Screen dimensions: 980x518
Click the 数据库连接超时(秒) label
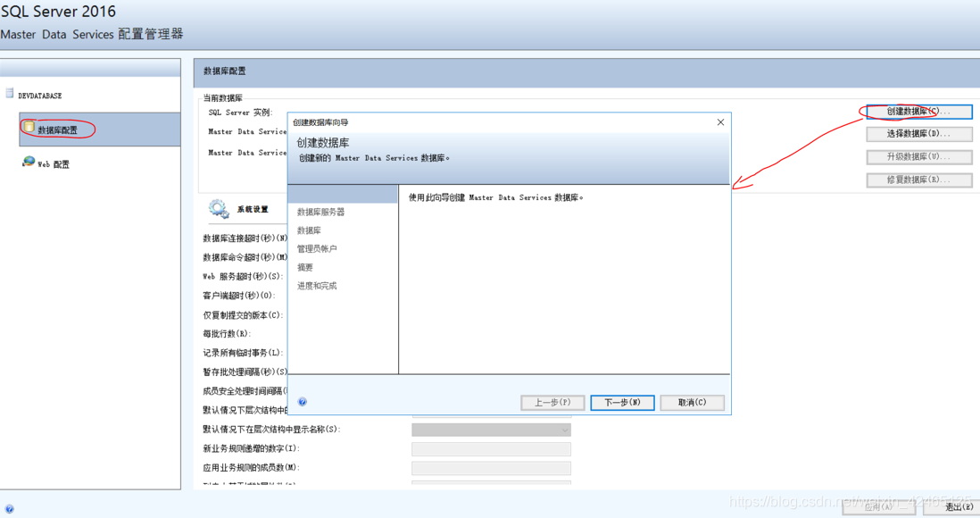(245, 238)
